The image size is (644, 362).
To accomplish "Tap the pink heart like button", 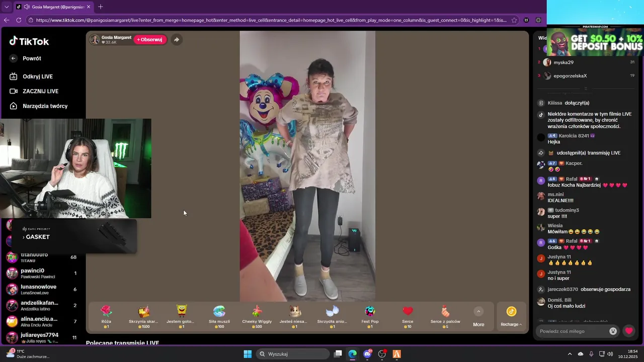I will (629, 331).
